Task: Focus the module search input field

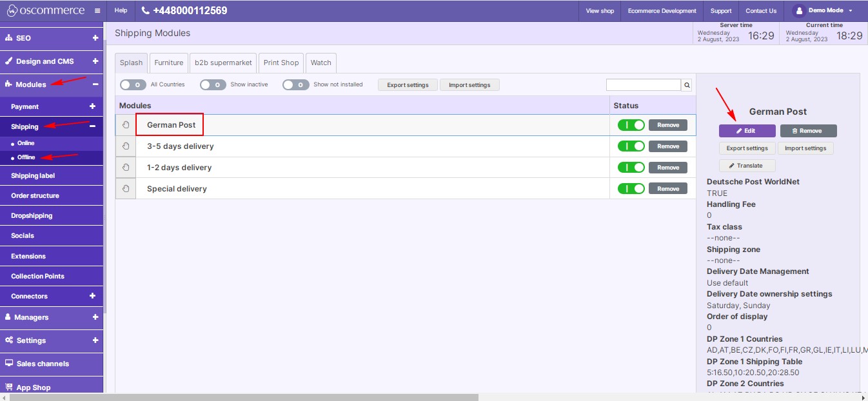Action: tap(643, 85)
